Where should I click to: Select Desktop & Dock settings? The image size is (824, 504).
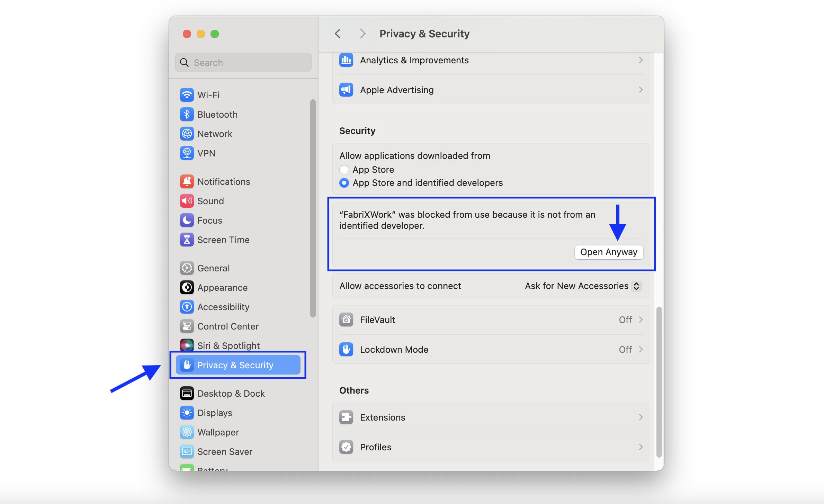(x=231, y=393)
